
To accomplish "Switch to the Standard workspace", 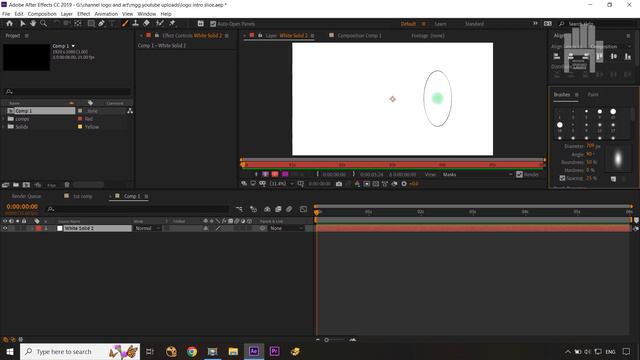I will point(474,24).
